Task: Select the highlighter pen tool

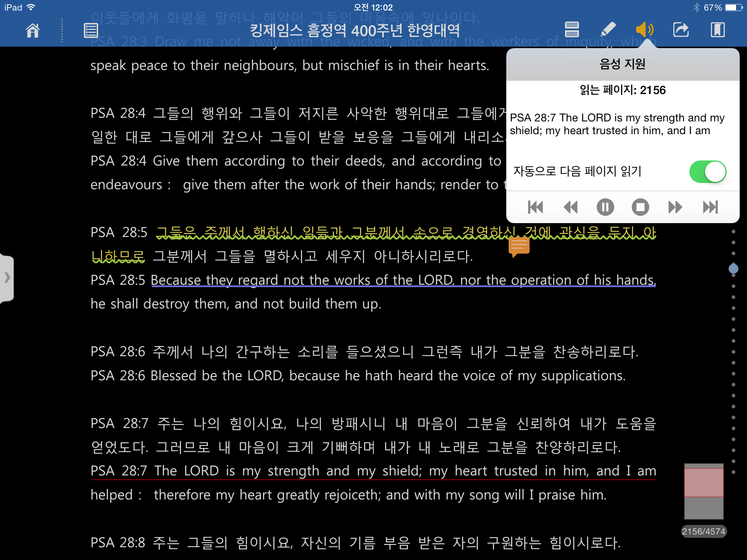Action: click(x=608, y=30)
